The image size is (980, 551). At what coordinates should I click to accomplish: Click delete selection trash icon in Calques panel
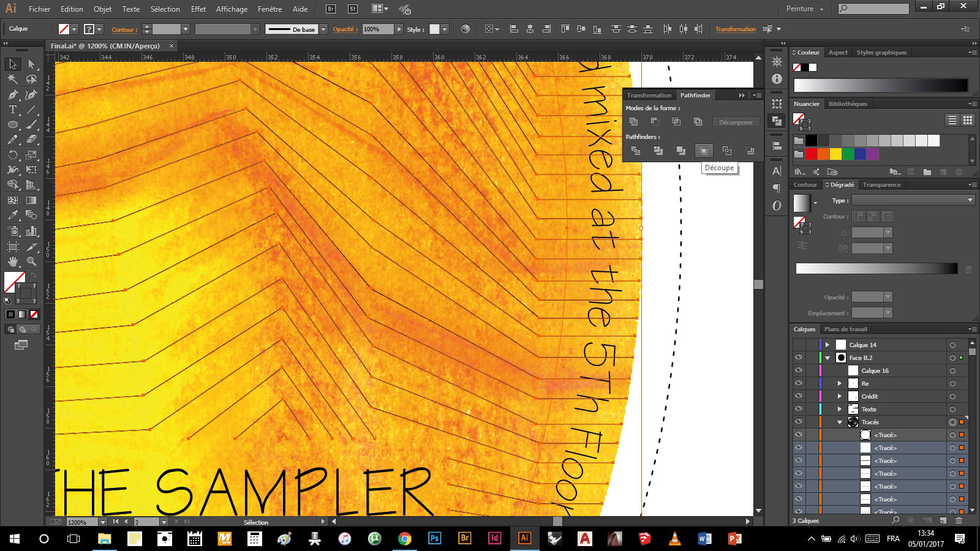[959, 520]
